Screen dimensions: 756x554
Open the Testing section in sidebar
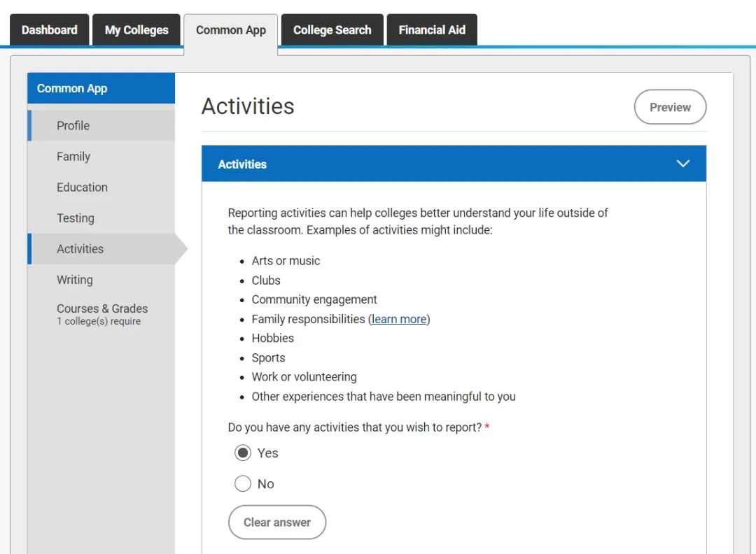point(101,218)
